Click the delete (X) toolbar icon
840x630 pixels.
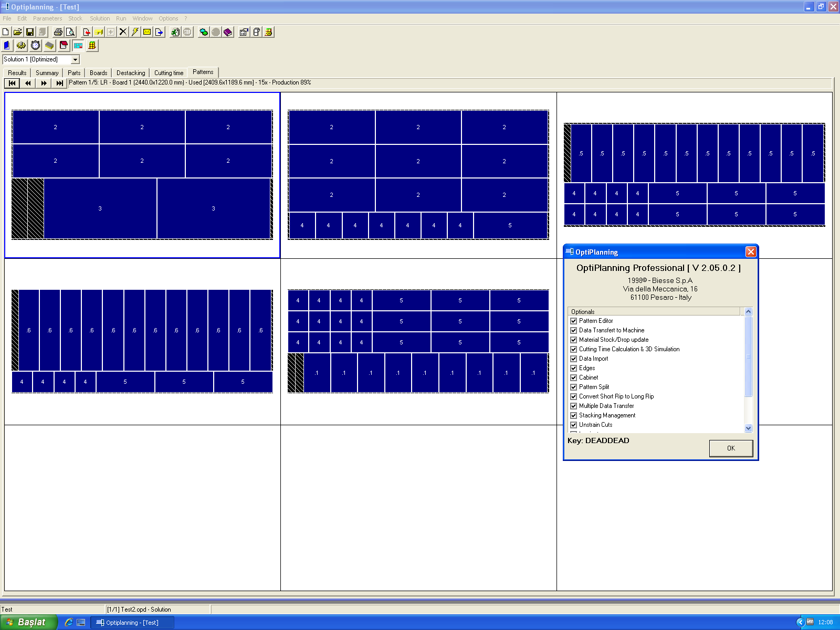(x=122, y=32)
